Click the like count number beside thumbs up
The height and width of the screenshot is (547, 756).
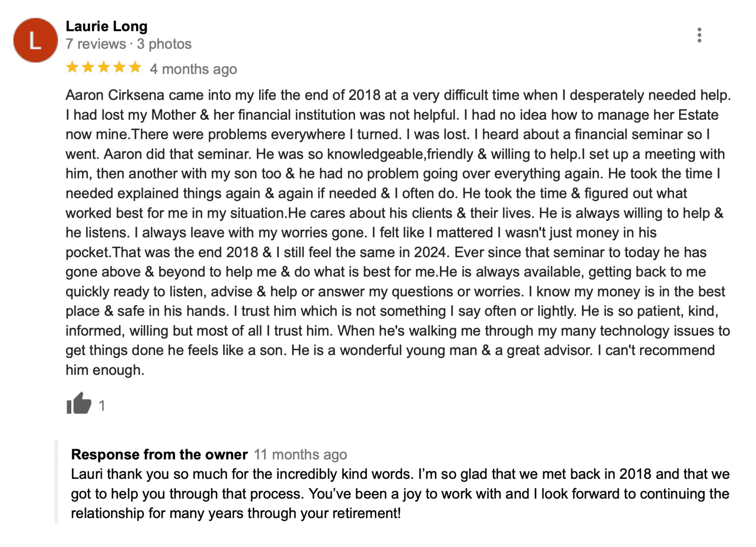tap(102, 406)
